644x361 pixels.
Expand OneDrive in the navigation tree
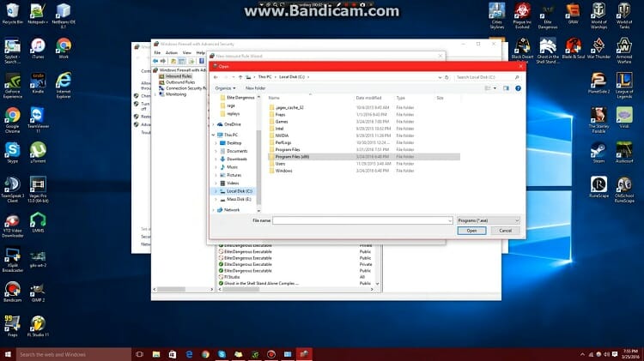pos(214,124)
